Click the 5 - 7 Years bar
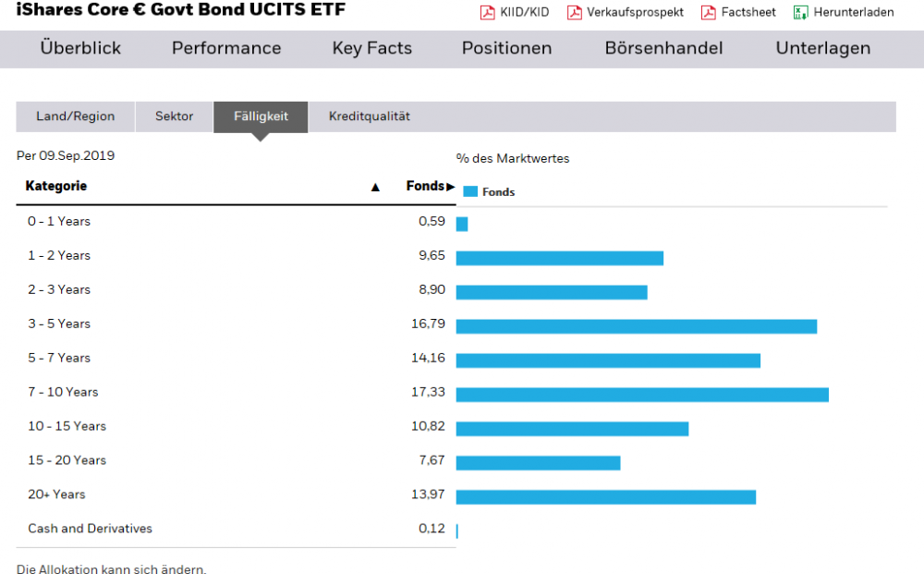This screenshot has width=924, height=574. [608, 360]
